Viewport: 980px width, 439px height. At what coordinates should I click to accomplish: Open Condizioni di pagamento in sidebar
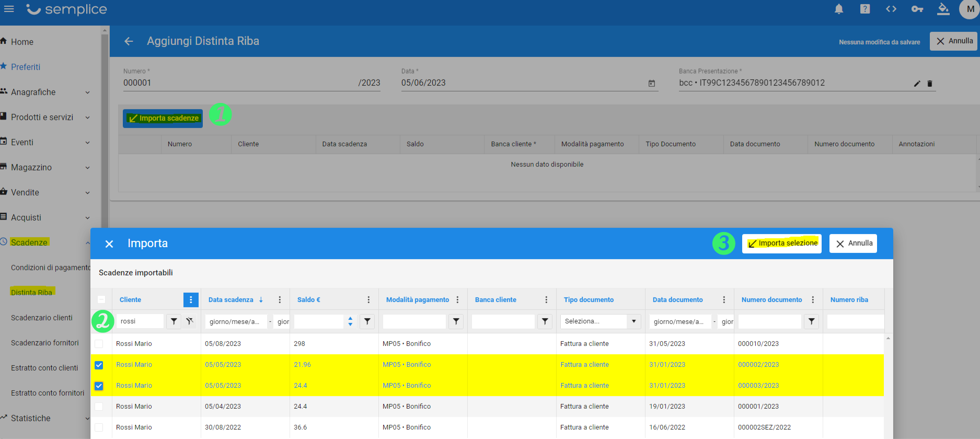coord(51,268)
